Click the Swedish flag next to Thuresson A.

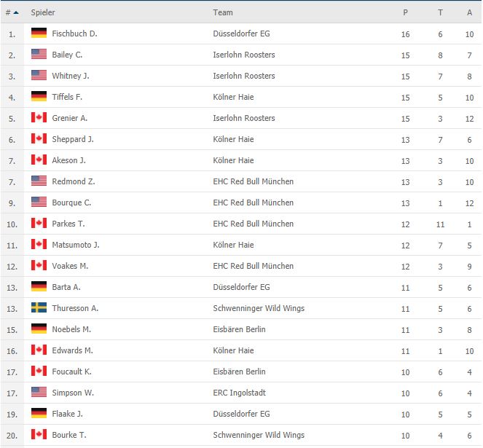[x=39, y=307]
